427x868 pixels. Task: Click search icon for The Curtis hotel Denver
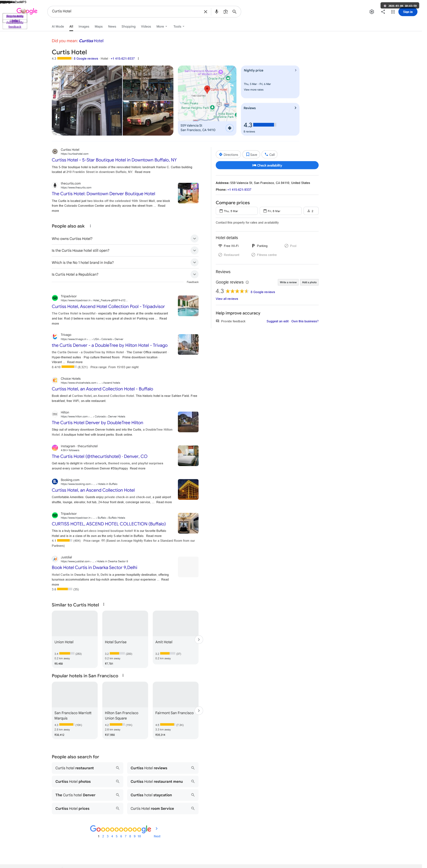click(x=118, y=795)
